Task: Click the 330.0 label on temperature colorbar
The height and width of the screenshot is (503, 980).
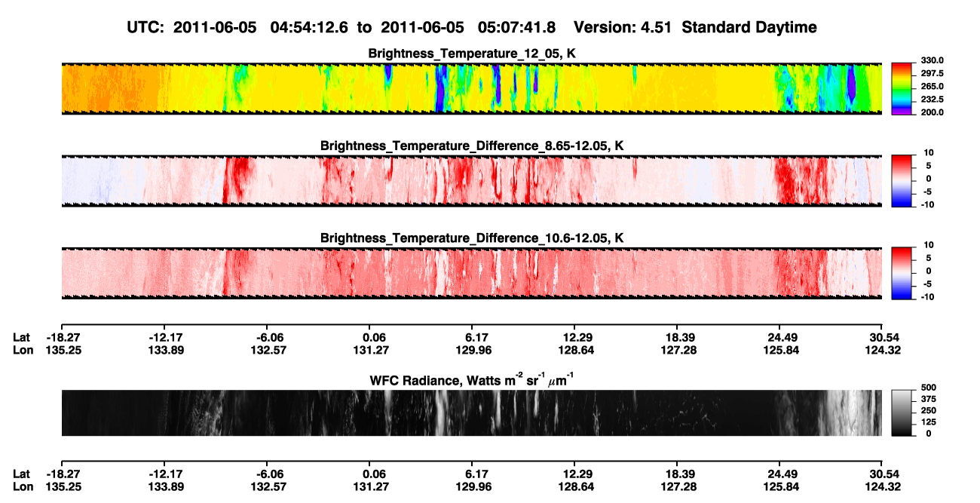Action: (929, 60)
